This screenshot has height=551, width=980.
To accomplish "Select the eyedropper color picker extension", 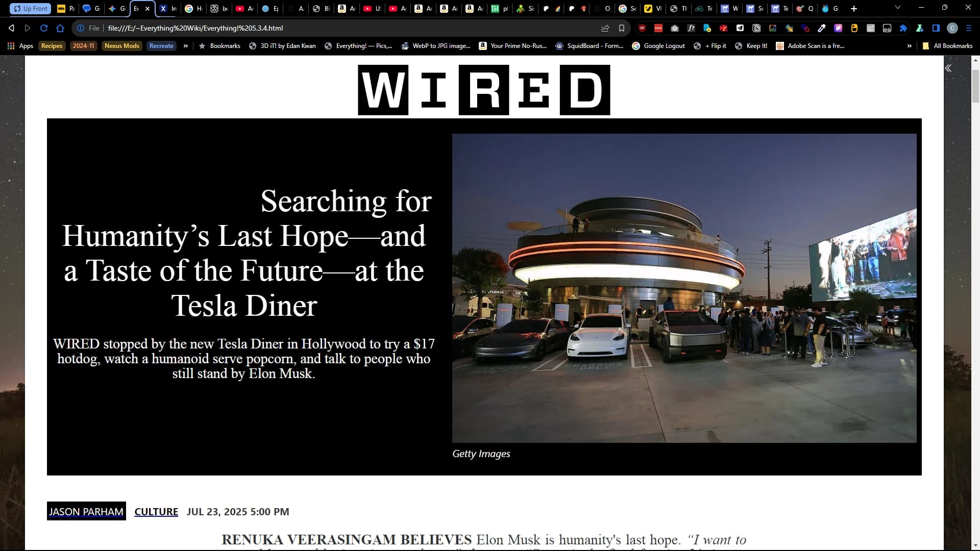I will point(822,28).
